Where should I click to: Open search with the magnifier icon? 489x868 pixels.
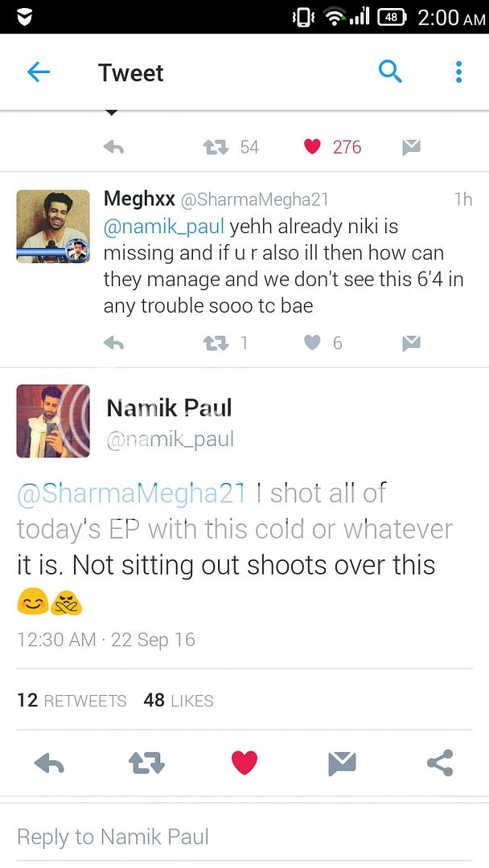tap(390, 72)
